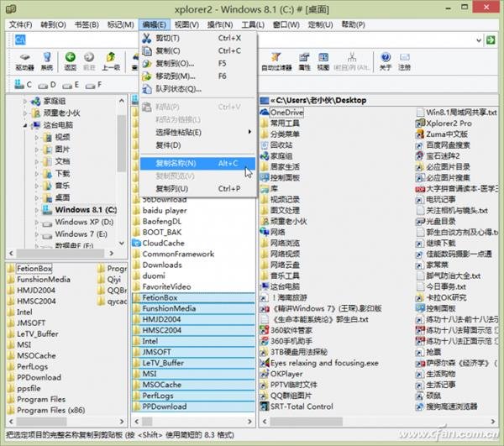Open the address bar dropdown arrow

(479, 40)
